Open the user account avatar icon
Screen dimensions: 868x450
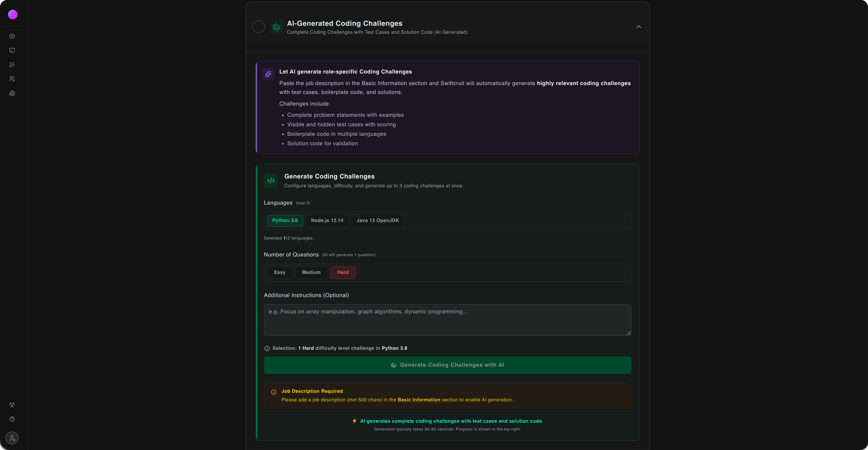[x=12, y=438]
